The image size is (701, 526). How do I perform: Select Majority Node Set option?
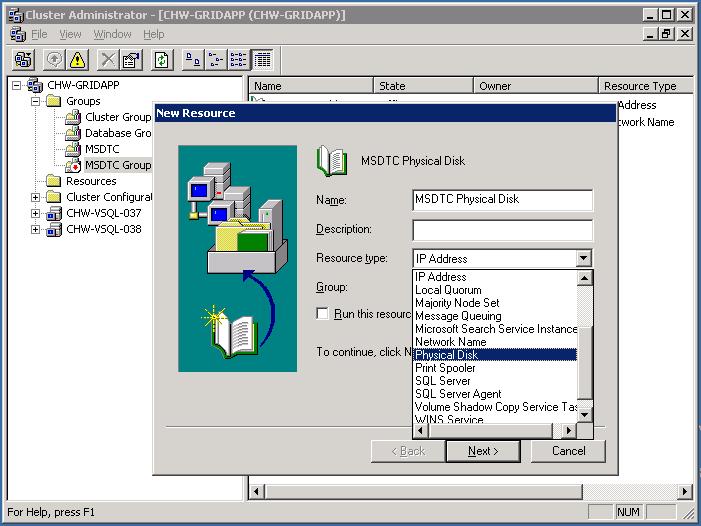point(495,303)
